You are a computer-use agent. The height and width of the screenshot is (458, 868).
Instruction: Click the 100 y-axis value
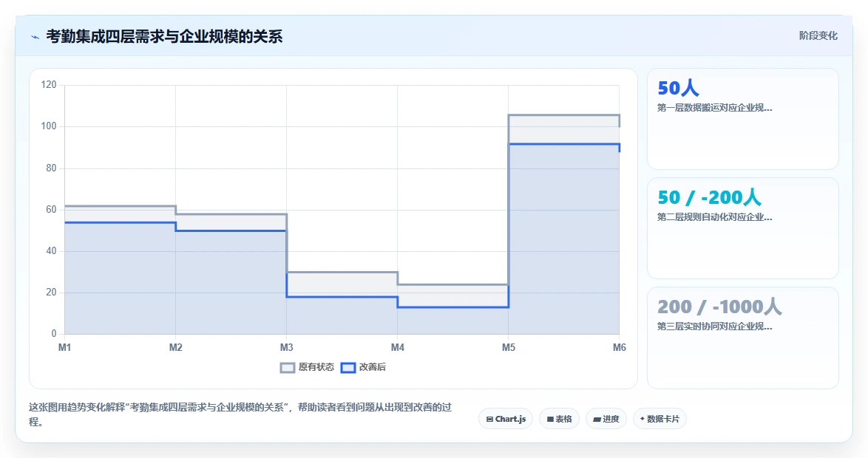pyautogui.click(x=49, y=126)
